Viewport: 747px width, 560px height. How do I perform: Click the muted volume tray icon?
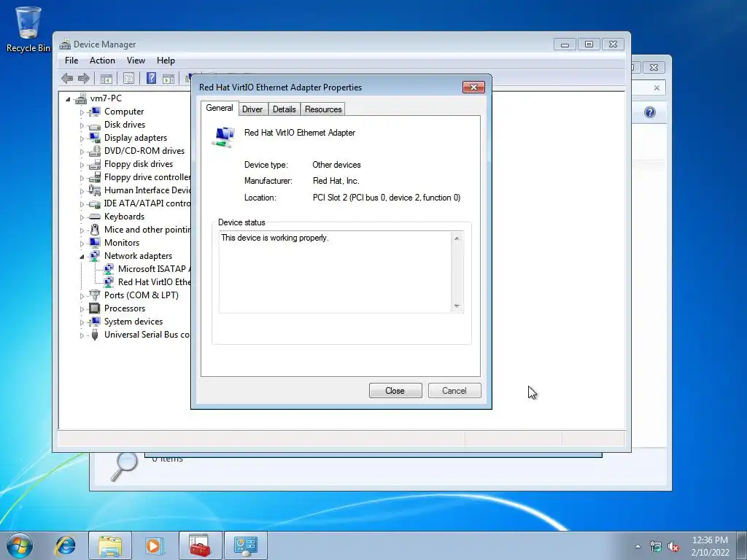point(673,547)
